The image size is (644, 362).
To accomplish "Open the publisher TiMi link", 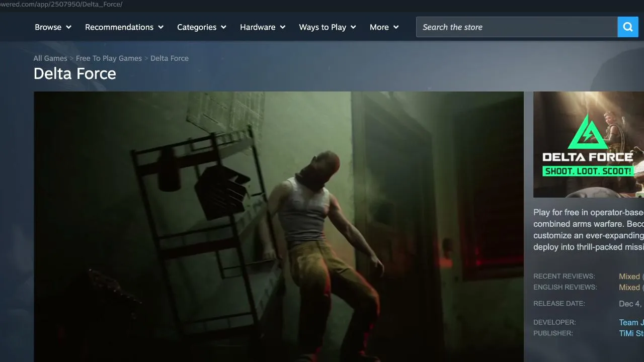I will point(631,333).
